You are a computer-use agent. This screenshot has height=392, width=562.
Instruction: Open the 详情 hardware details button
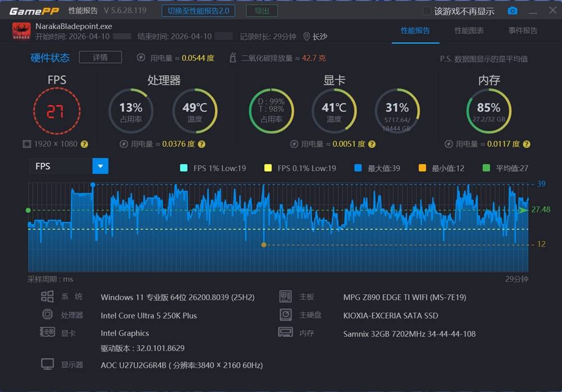(x=101, y=57)
